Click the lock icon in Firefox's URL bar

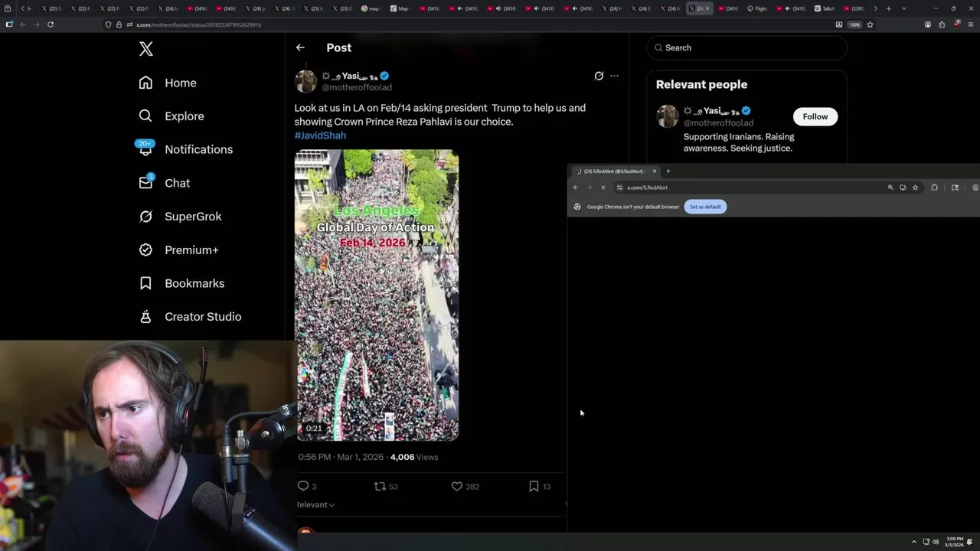118,24
